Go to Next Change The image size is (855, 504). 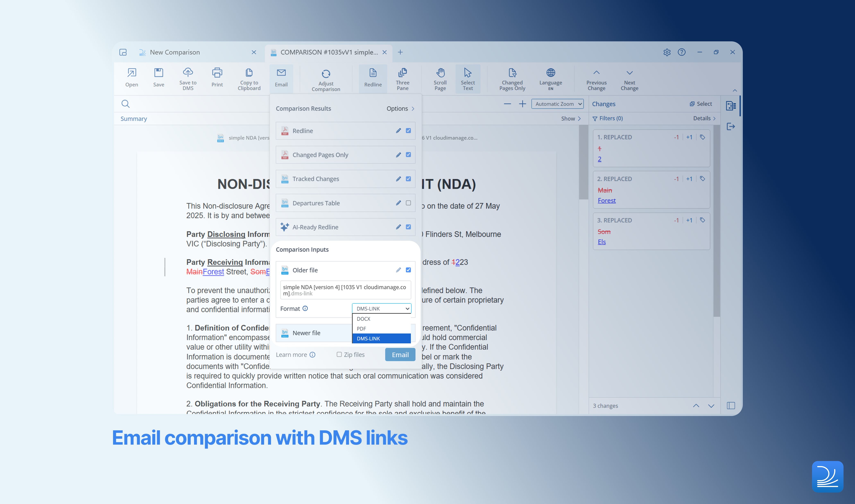(x=629, y=80)
